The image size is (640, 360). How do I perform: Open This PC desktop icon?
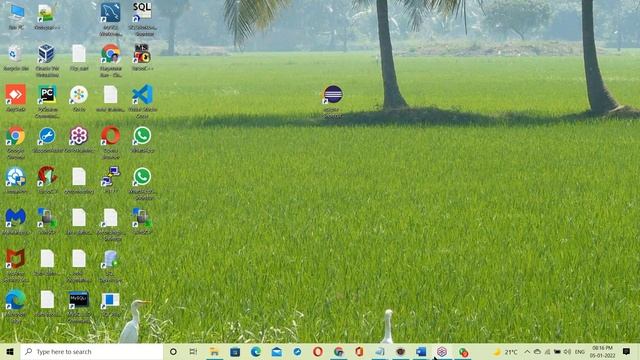tap(16, 16)
